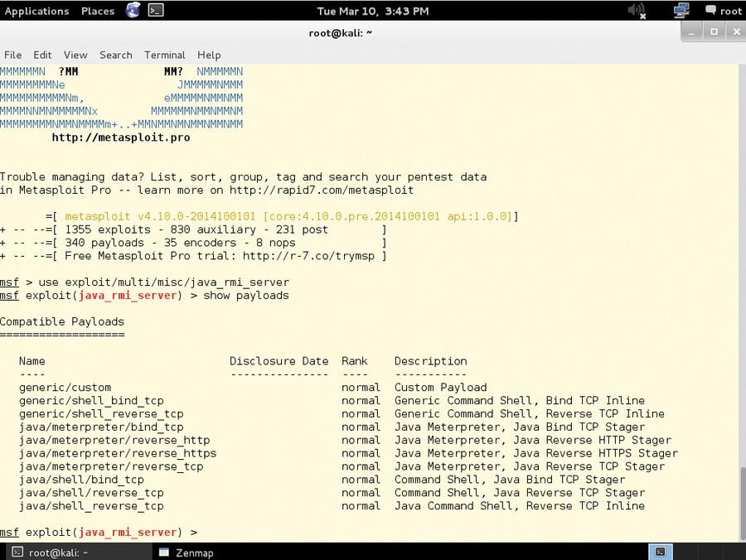
Task: Open the network connection icon
Action: point(681,11)
